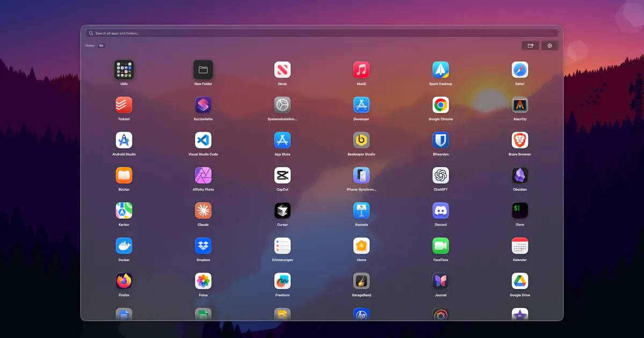
Task: Open the Journal app
Action: tap(441, 281)
